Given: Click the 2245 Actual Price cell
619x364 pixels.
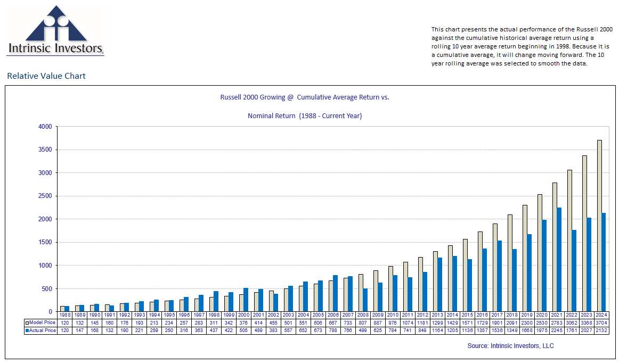Looking at the screenshot, I should point(557,330).
